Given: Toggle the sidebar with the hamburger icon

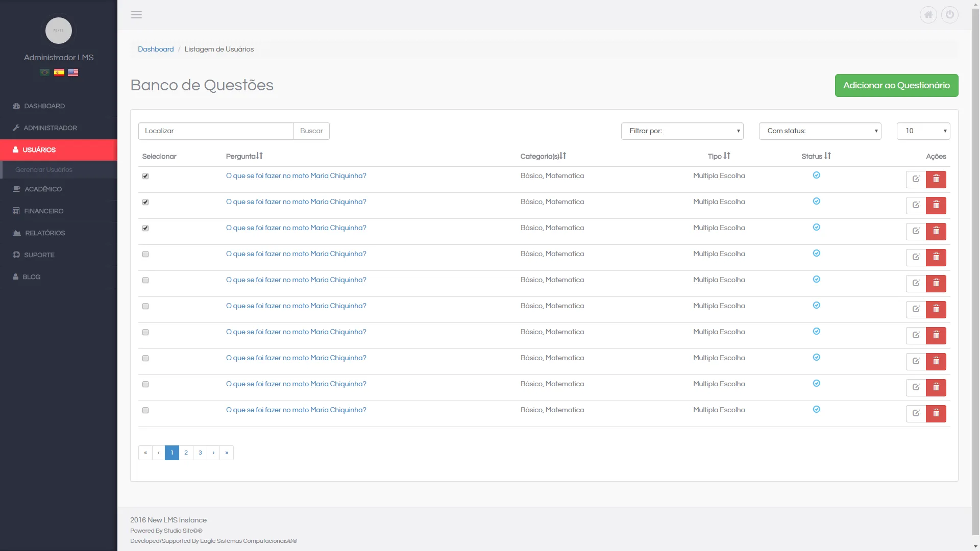Looking at the screenshot, I should 136,15.
